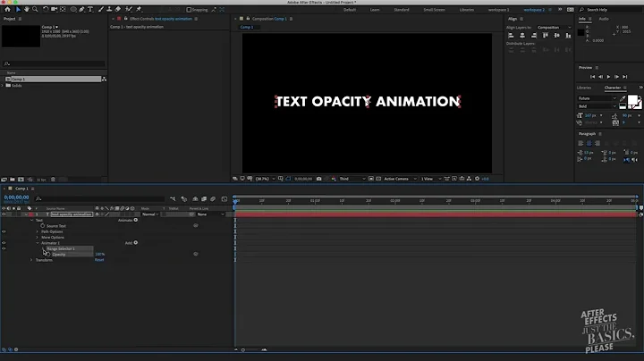The image size is (644, 361).
Task: Align layers to bottom edge
Action: (569, 36)
